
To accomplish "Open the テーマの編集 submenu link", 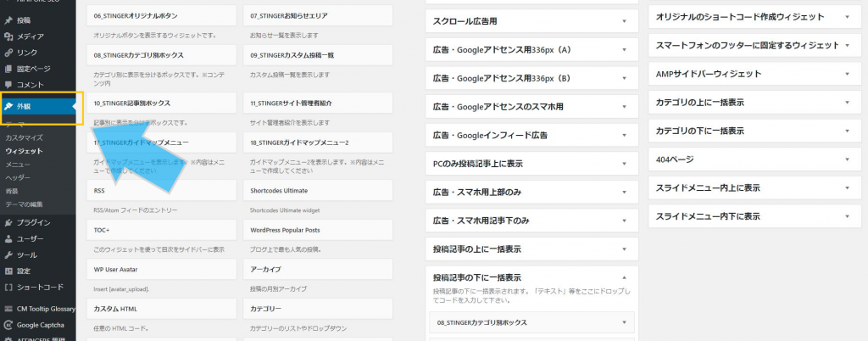I will [x=25, y=204].
